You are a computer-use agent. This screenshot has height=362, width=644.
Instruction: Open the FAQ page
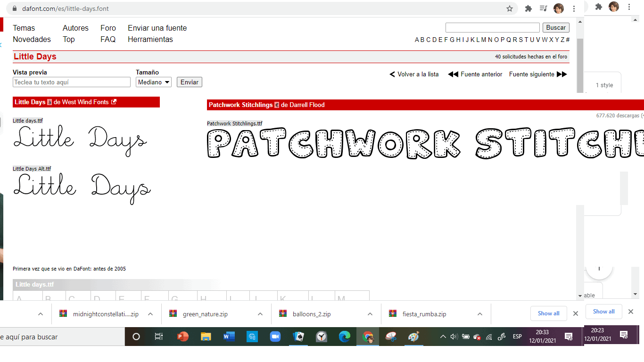pos(108,39)
